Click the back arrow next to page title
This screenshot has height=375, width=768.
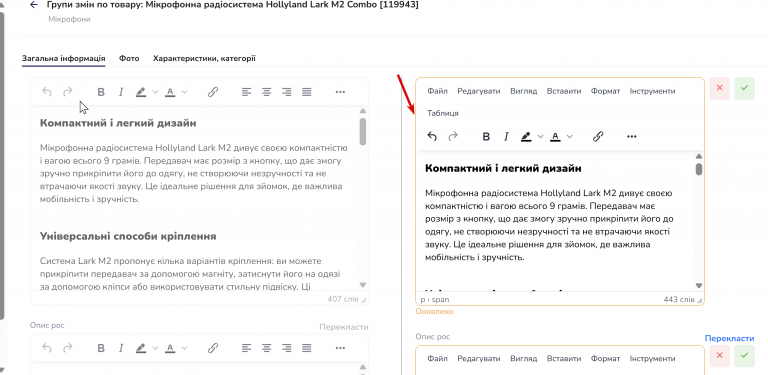pyautogui.click(x=34, y=5)
